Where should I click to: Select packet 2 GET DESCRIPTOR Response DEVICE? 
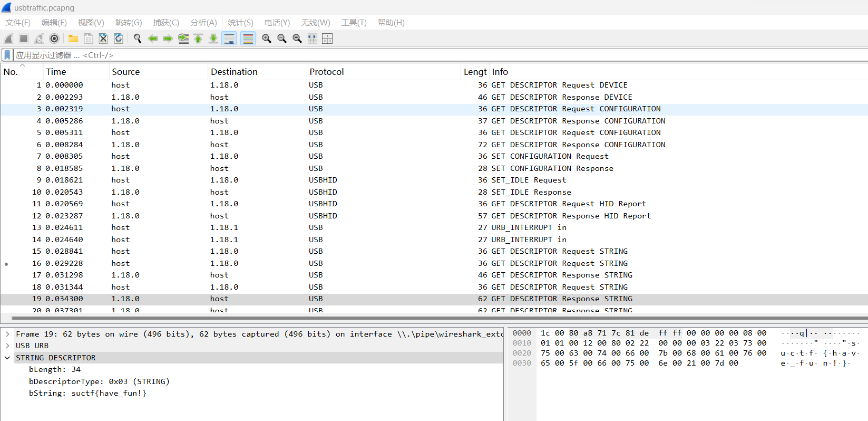434,97
